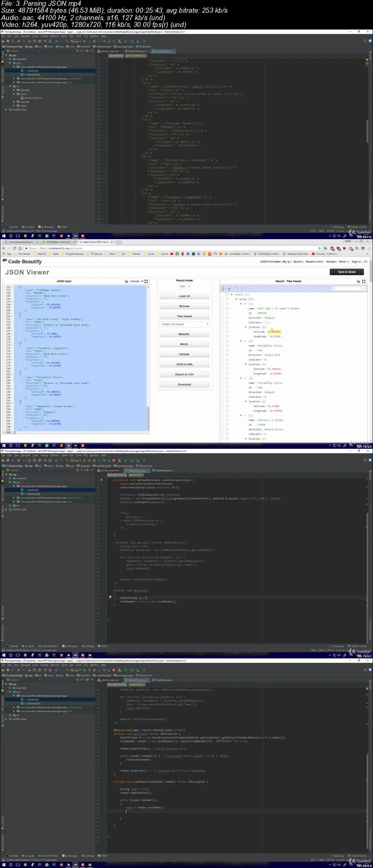Image resolution: width=373 pixels, height=868 pixels.
Task: Open the Result mode tree dropdown
Action: 185,287
